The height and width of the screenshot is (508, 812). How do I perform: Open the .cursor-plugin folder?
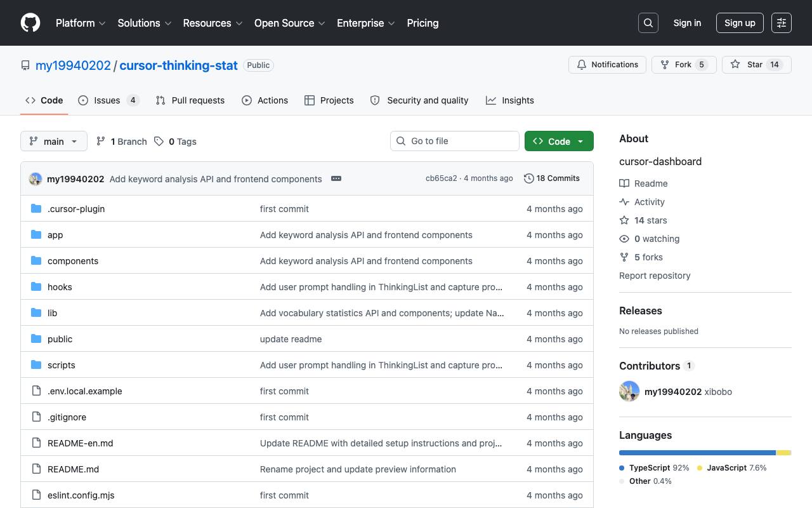point(76,209)
